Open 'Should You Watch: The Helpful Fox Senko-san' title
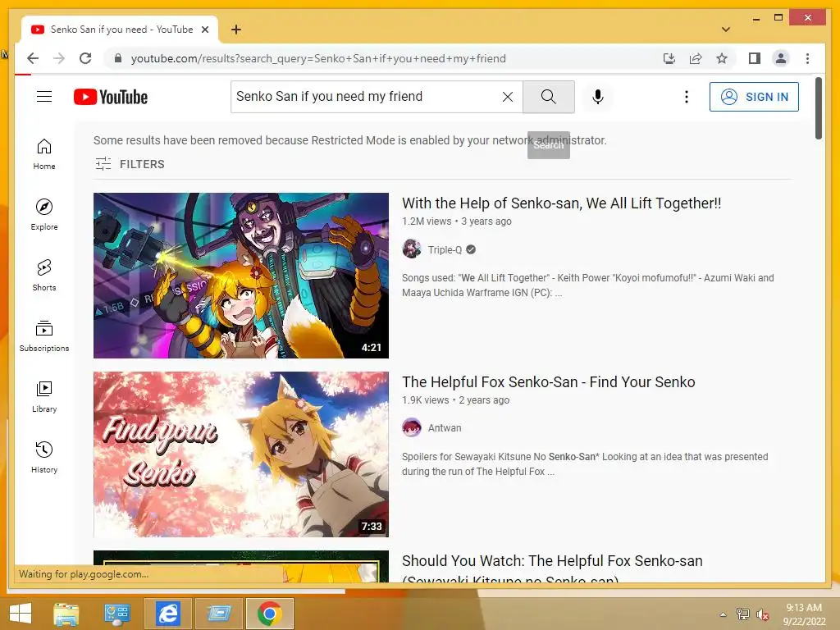 552,570
